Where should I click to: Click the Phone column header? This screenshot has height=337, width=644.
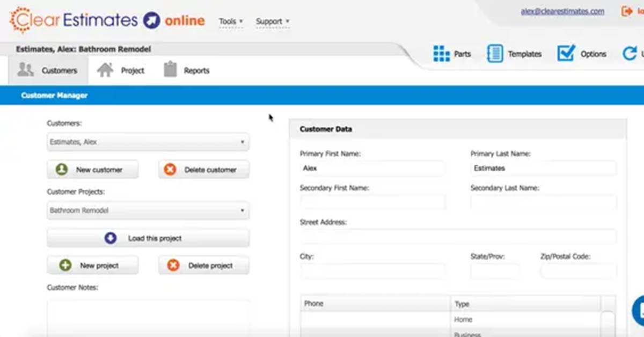pos(376,304)
